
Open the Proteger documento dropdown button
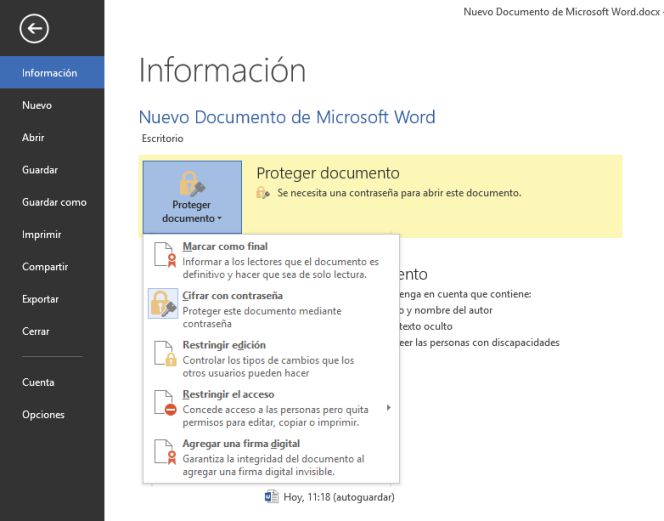click(x=192, y=197)
